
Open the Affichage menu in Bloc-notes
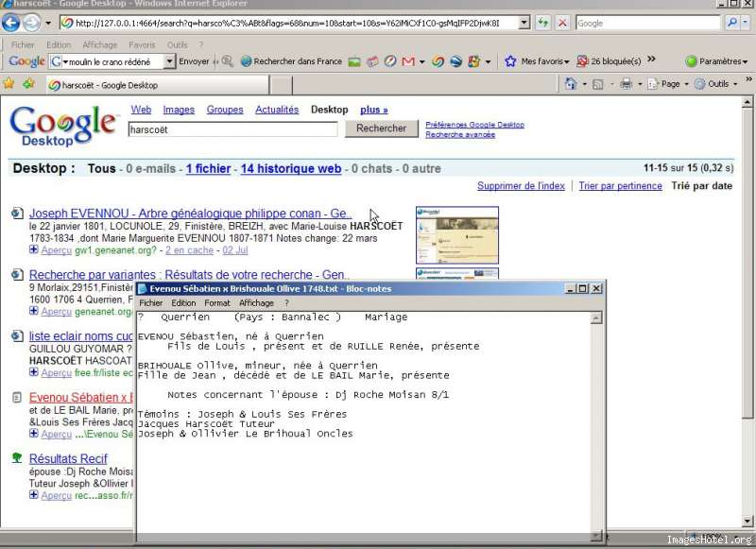click(256, 302)
